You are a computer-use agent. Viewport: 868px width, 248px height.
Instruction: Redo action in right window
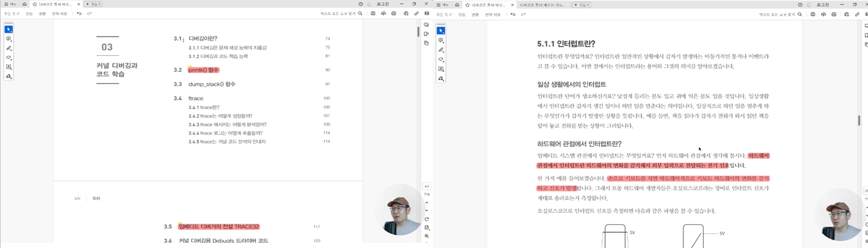click(523, 14)
